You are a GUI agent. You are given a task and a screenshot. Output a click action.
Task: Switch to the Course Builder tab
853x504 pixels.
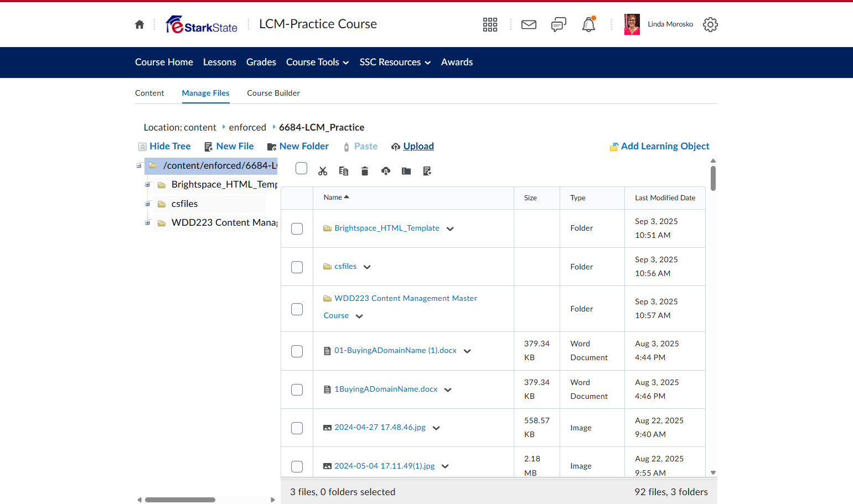click(x=273, y=93)
